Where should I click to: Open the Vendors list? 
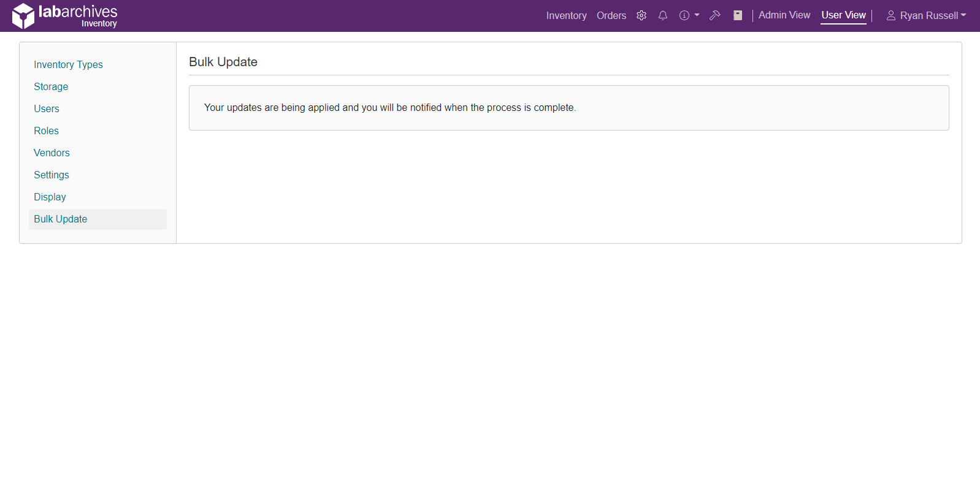point(52,153)
